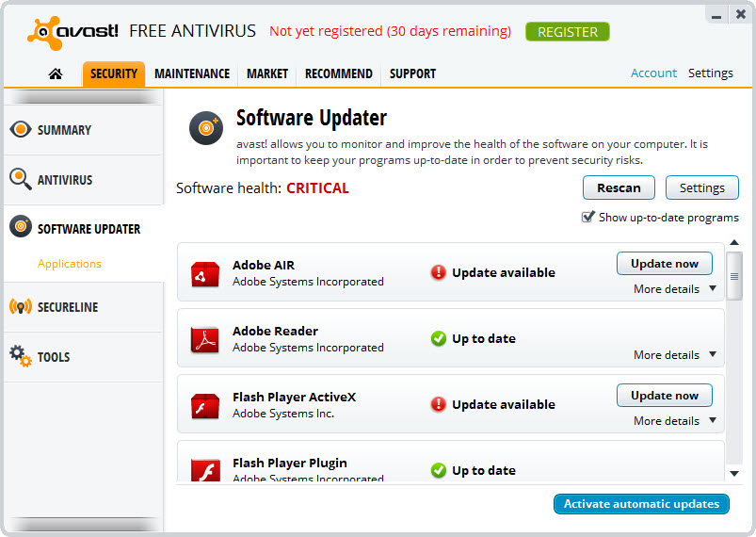Select Software Updater in the sidebar
The image size is (756, 537).
[x=84, y=229]
